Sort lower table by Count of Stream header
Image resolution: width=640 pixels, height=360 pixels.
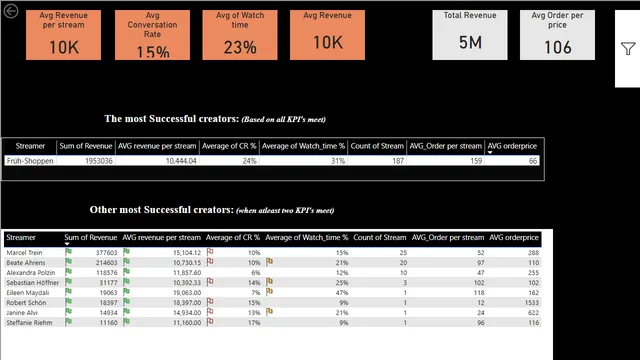pyautogui.click(x=380, y=238)
